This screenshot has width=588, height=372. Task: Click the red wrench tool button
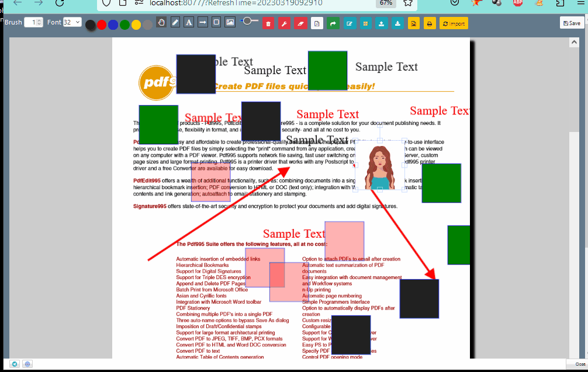coord(284,23)
